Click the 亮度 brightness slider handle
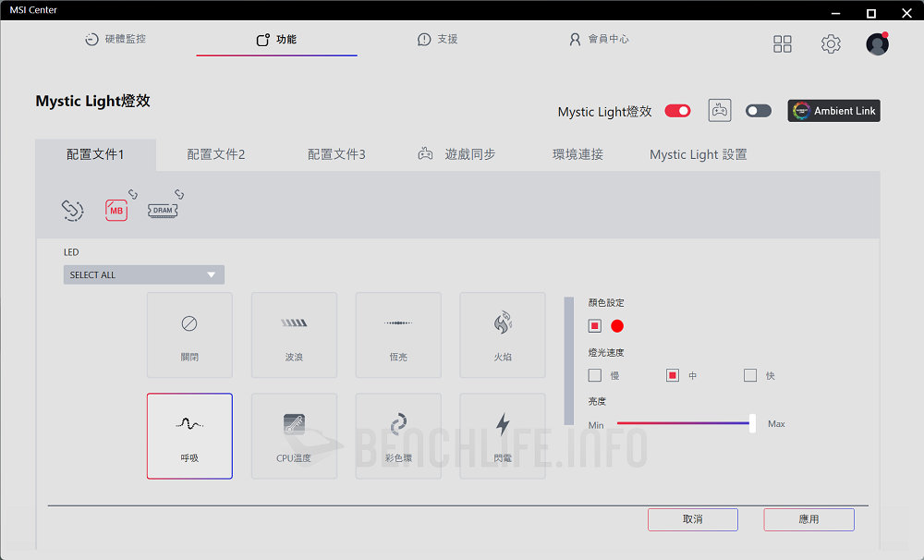924x560 pixels. (x=752, y=423)
